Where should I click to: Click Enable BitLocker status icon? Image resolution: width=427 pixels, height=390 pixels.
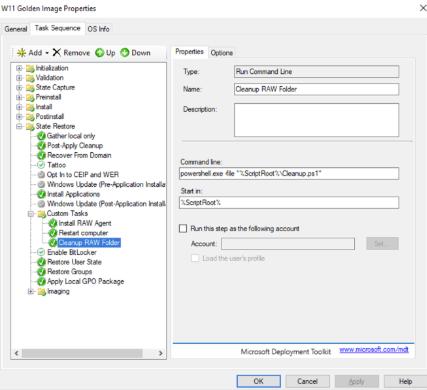[41, 252]
